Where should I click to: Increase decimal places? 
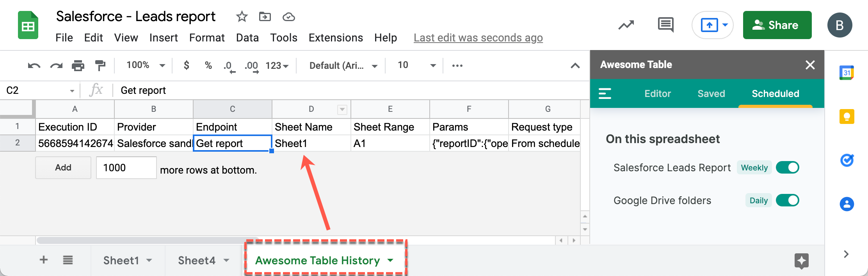(x=252, y=66)
